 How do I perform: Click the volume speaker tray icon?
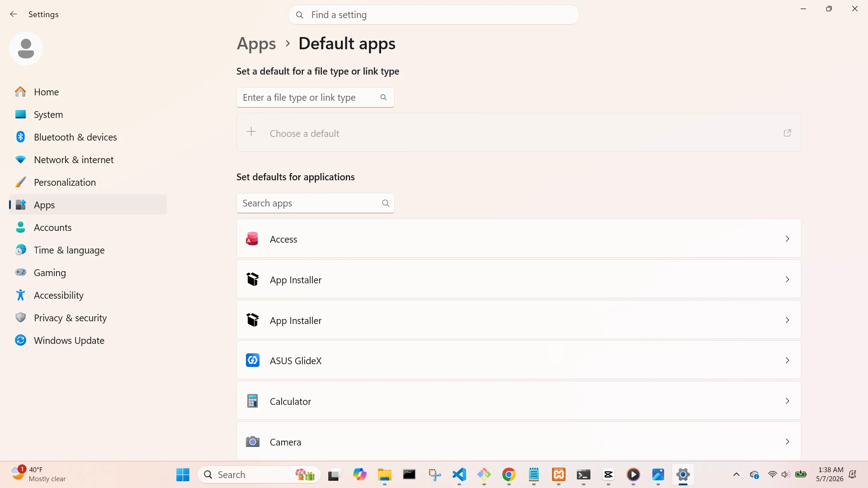tap(786, 474)
